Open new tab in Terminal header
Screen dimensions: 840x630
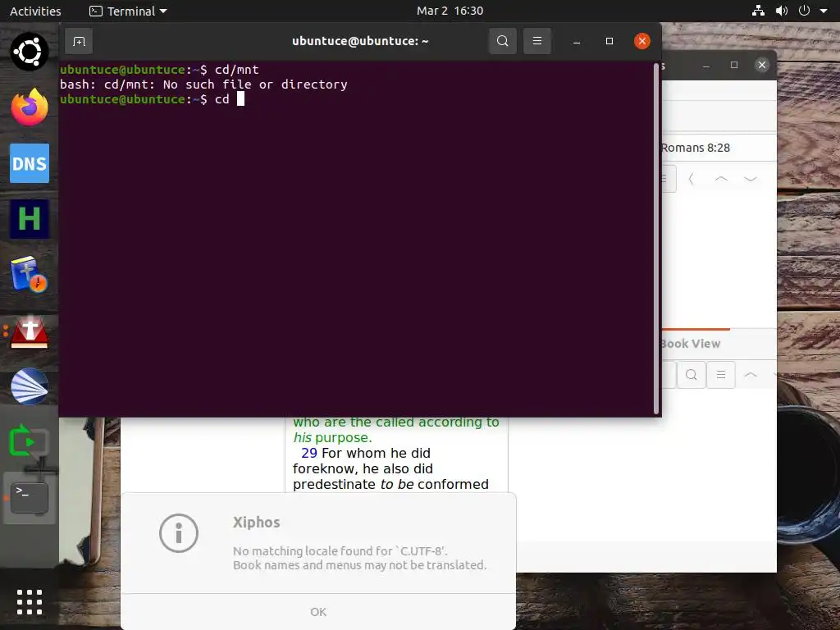(79, 41)
